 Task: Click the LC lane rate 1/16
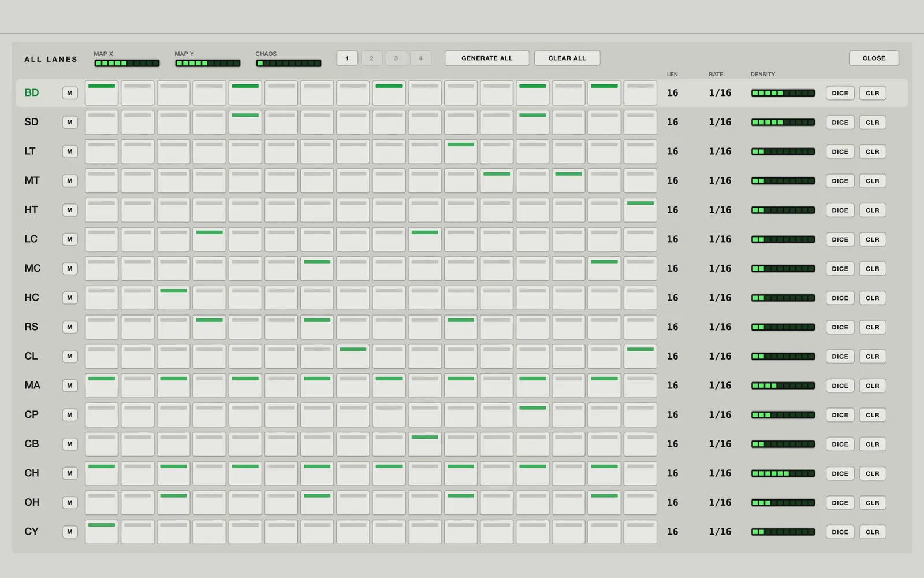720,239
